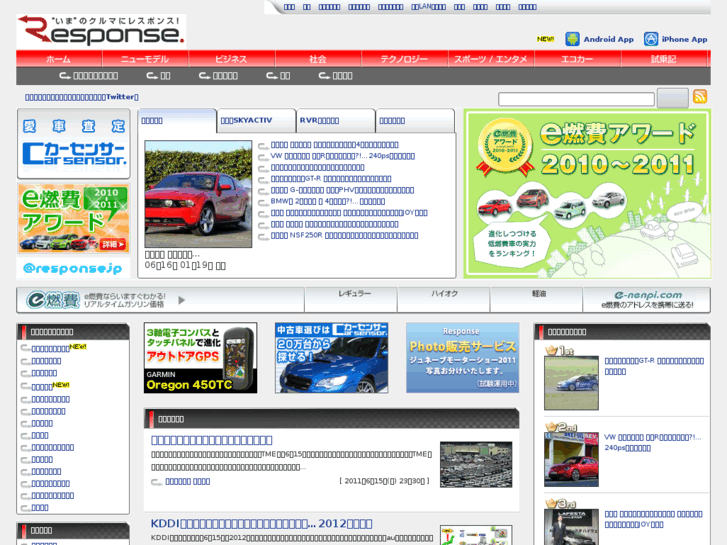Open the G- PHV headline link

click(x=342, y=190)
